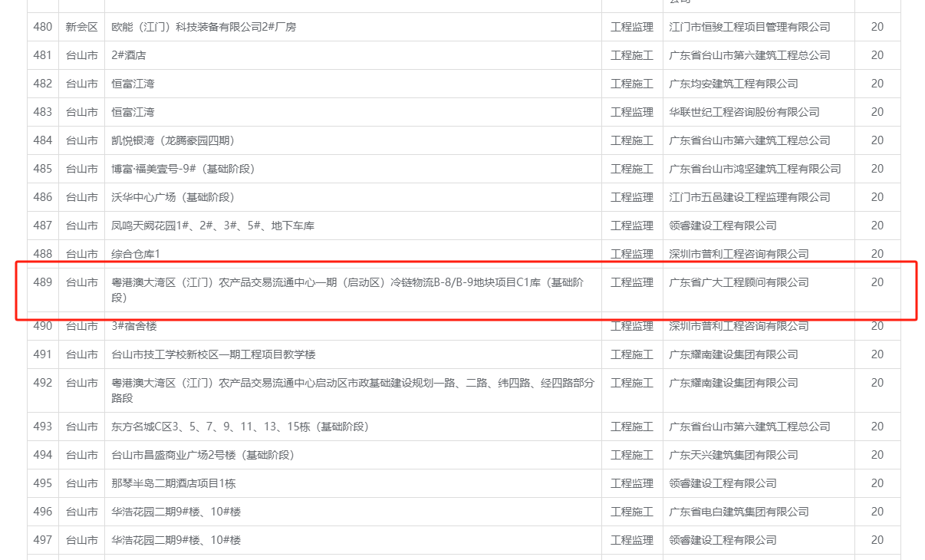Click score 20 in row 492

[877, 383]
